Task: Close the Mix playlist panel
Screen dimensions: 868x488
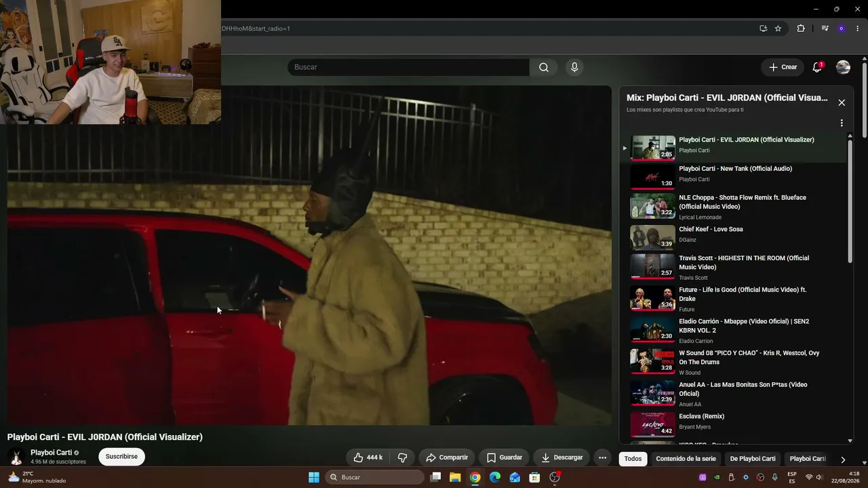Action: pos(842,102)
